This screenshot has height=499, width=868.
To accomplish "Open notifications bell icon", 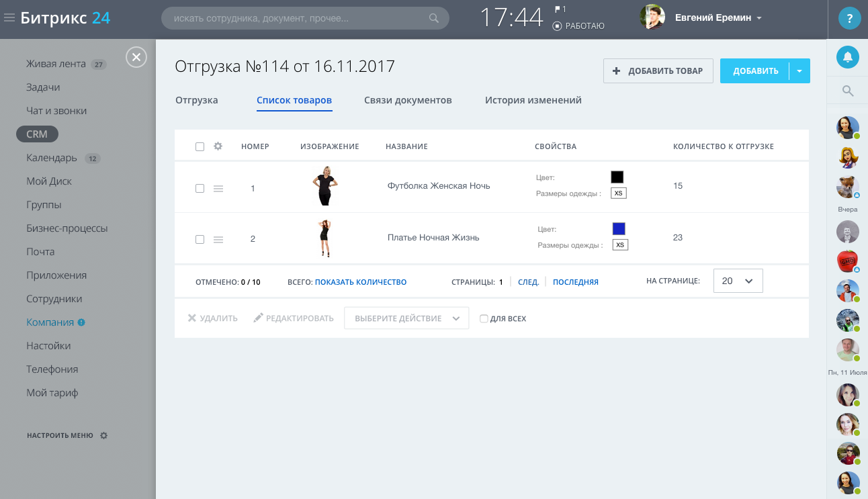I will 848,56.
